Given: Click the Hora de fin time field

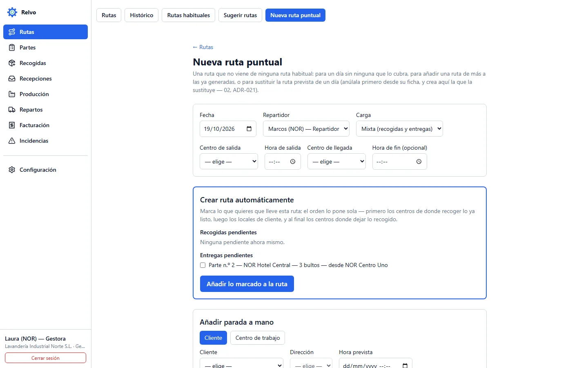Looking at the screenshot, I should click(x=399, y=162).
